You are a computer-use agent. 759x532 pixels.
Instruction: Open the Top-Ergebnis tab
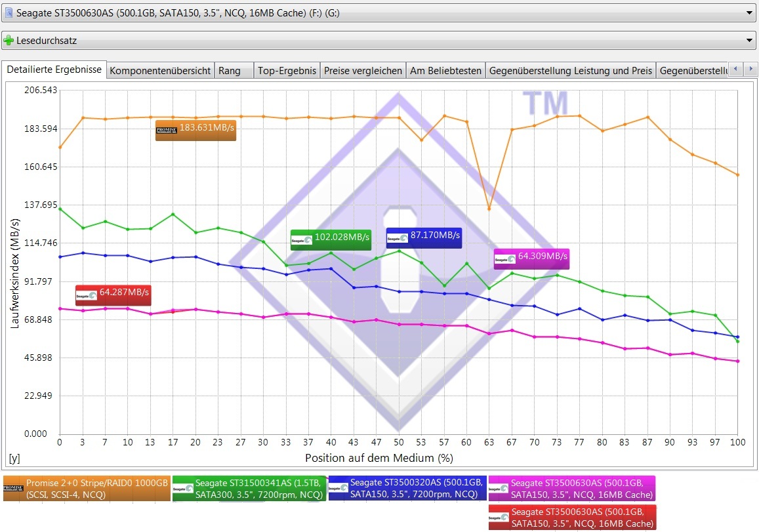click(x=287, y=71)
